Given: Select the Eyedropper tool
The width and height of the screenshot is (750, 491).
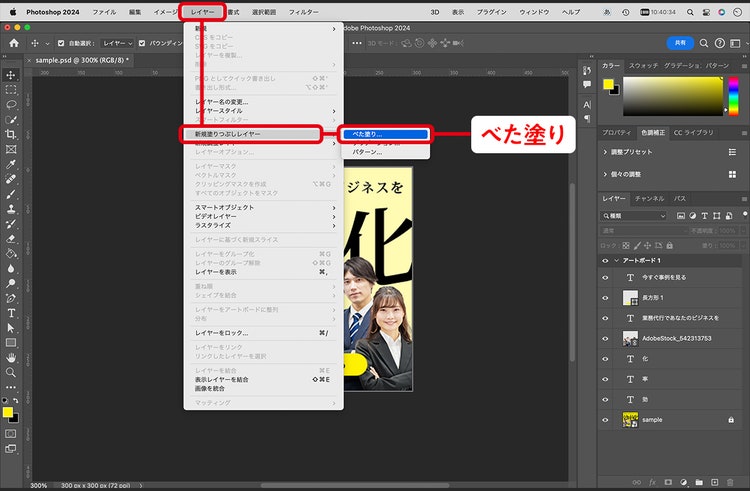Looking at the screenshot, I should (11, 164).
